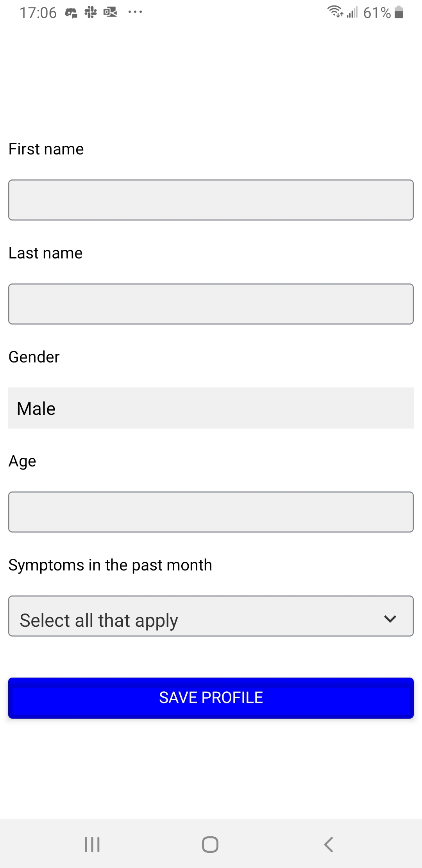This screenshot has height=868, width=422.
Task: Tap the 61% battery percentage text
Action: tap(377, 13)
